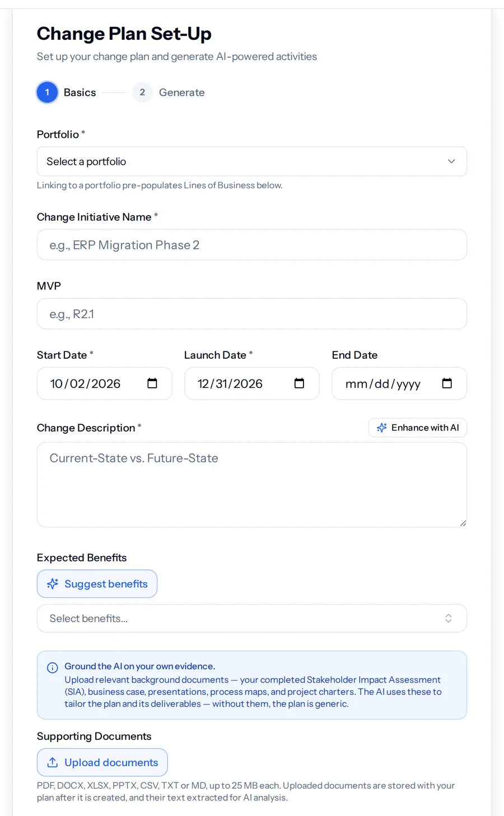The image size is (504, 816).
Task: Expand the Select a portfolio dropdown
Action: 252,161
